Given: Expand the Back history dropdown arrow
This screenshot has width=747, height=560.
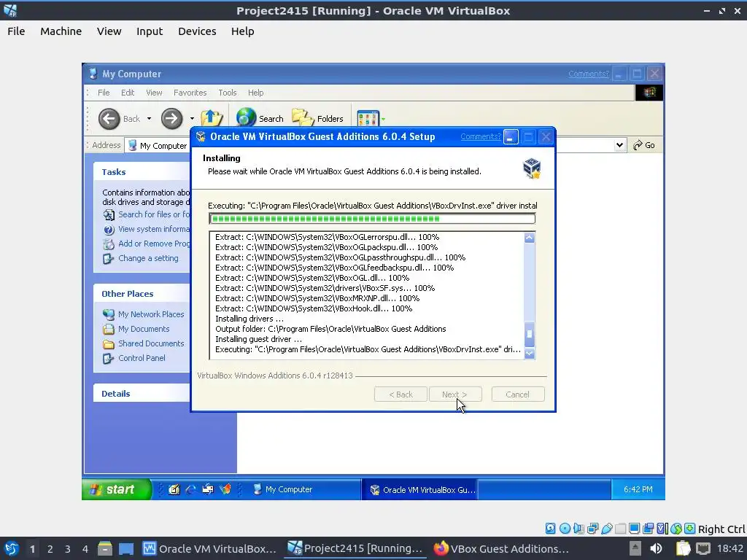Looking at the screenshot, I should click(x=149, y=119).
